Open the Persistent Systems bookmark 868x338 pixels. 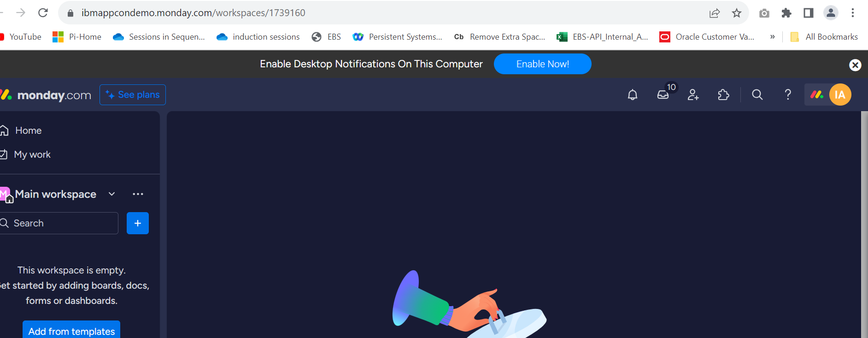click(x=398, y=37)
